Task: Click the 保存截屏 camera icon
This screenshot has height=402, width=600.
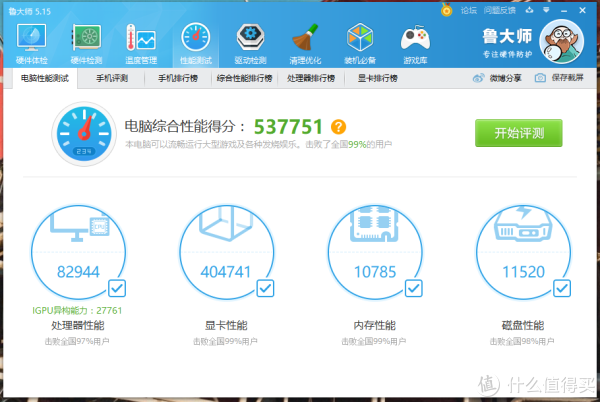Action: point(540,78)
